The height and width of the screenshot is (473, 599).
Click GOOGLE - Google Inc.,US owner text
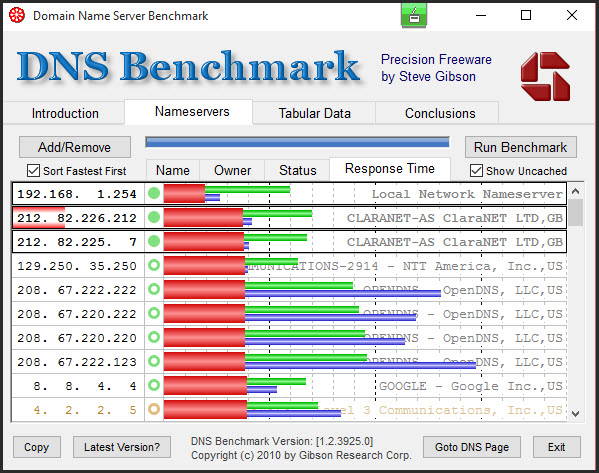471,386
